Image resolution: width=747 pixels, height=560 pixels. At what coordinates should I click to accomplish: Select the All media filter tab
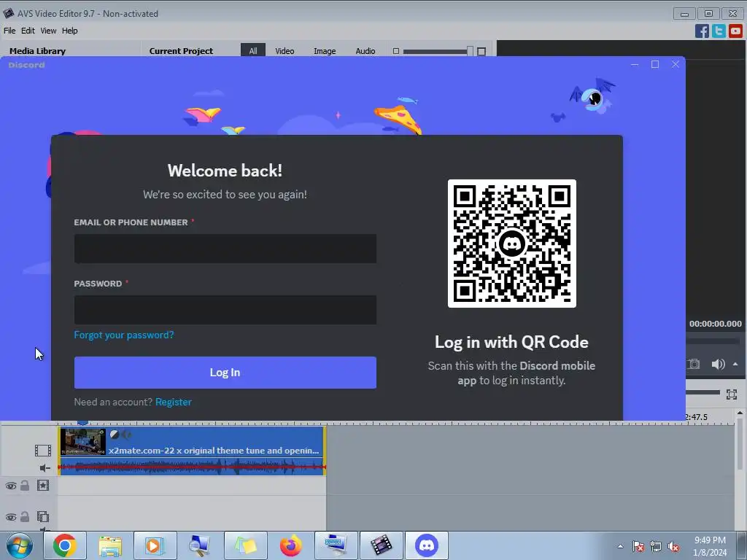coord(253,50)
